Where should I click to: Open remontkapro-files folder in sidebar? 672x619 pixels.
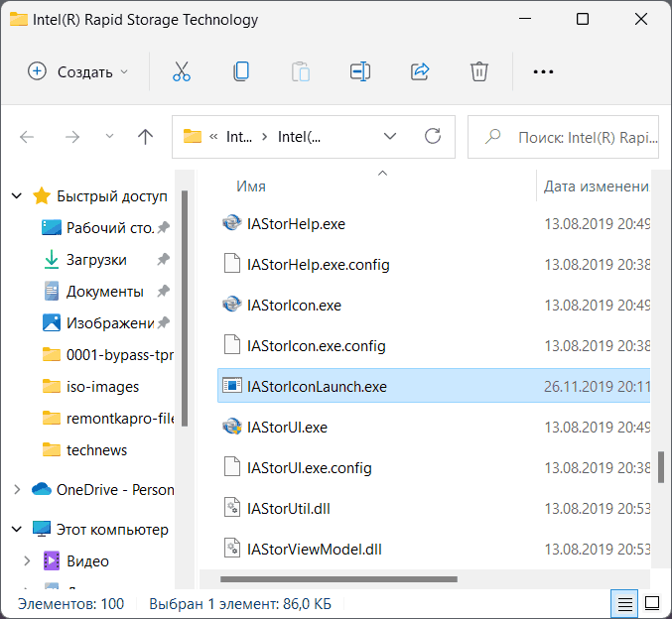tap(120, 419)
